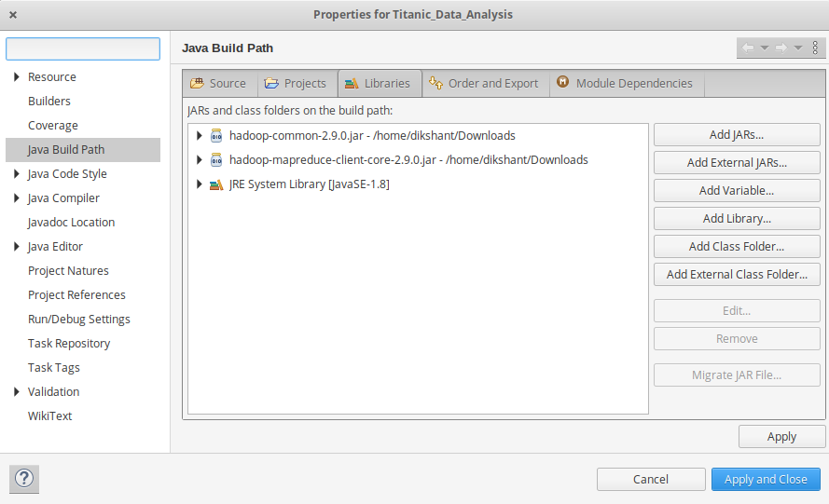Image resolution: width=829 pixels, height=504 pixels.
Task: Expand the Validation category
Action: [17, 392]
